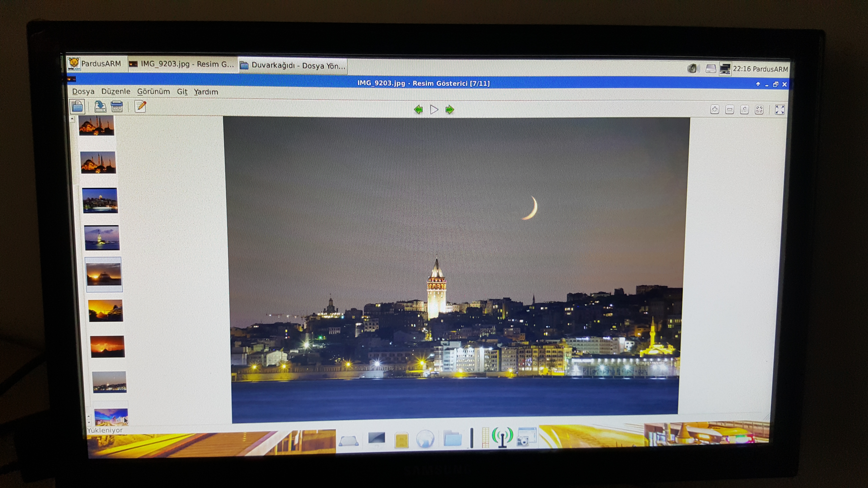Screen dimensions: 868x488
Task: Start the slideshow with the play button
Action: click(434, 109)
